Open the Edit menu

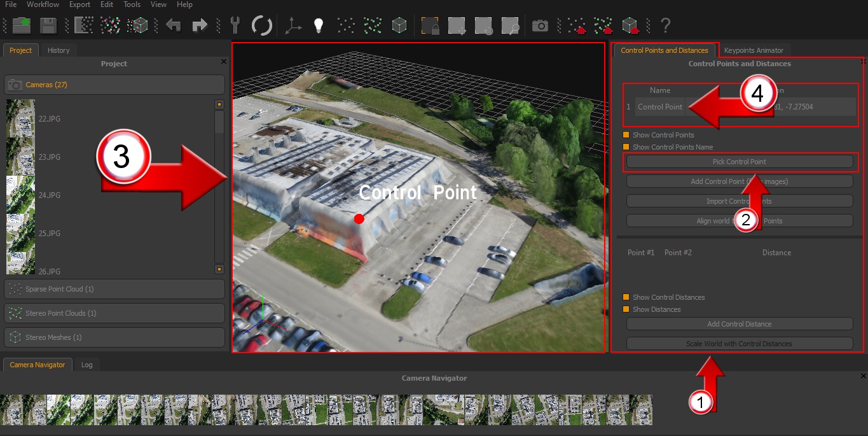click(107, 4)
